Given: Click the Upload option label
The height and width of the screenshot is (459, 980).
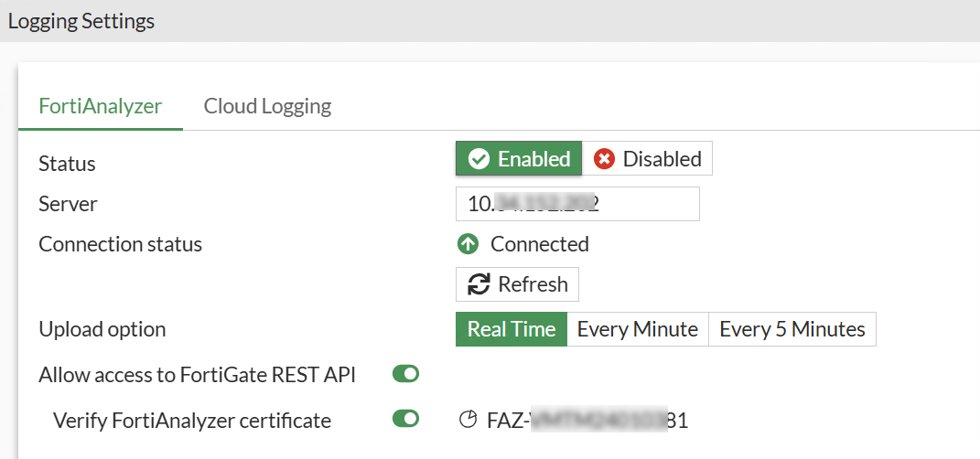Looking at the screenshot, I should [102, 329].
